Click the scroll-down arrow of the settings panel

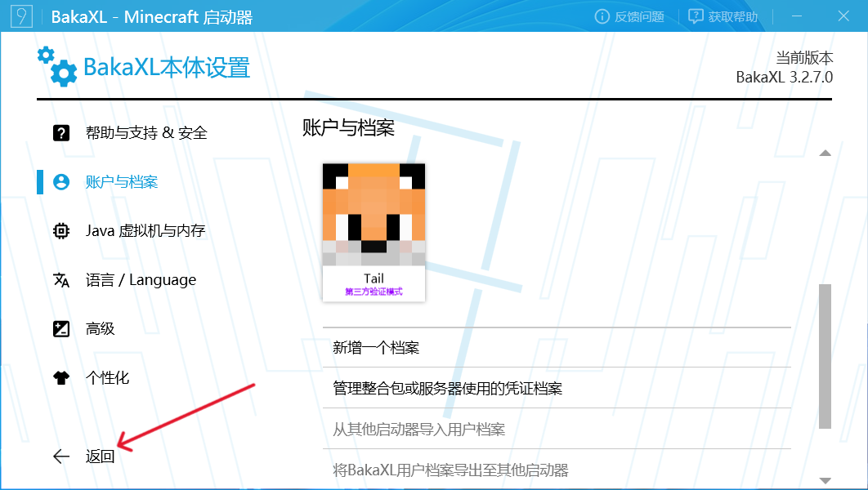825,480
